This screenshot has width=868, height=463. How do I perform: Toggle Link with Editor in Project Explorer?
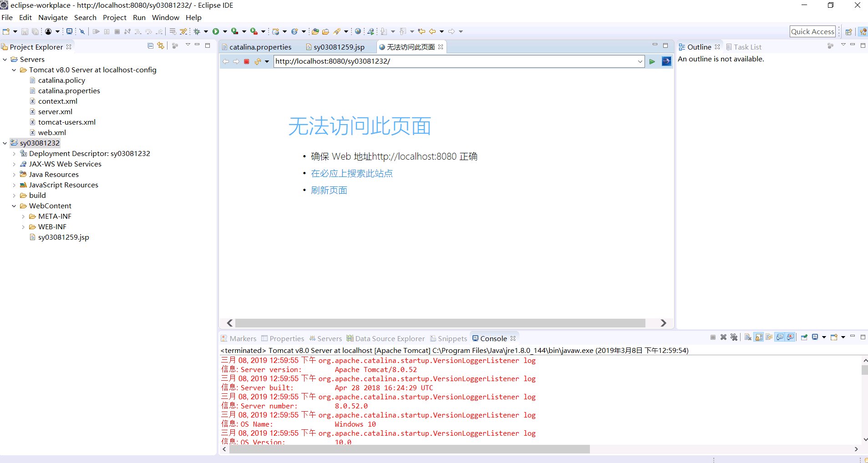pyautogui.click(x=161, y=46)
